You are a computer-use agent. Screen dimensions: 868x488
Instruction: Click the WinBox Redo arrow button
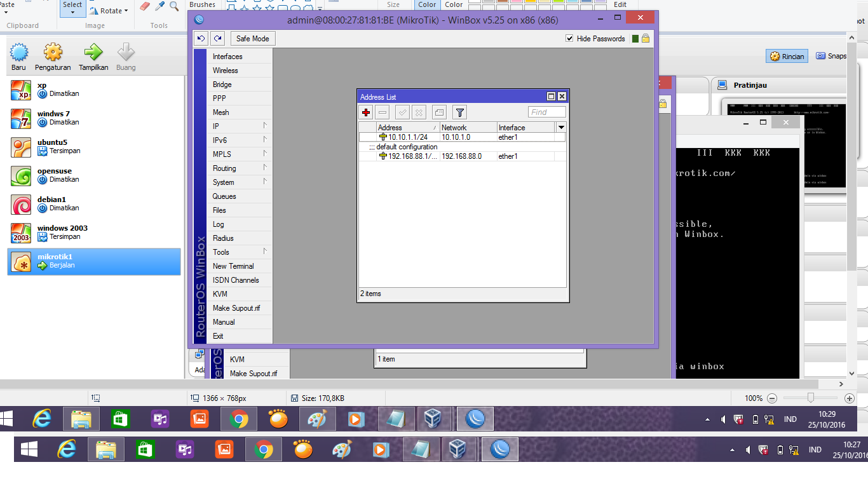click(218, 39)
